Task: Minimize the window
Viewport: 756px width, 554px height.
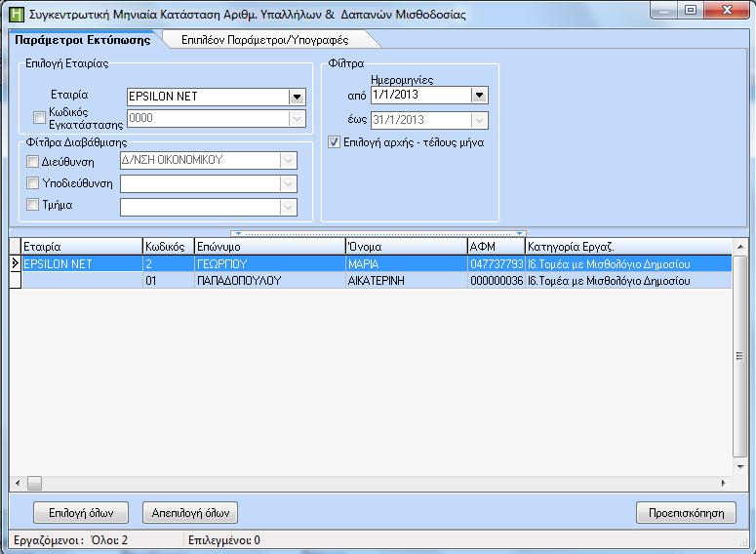Action: tap(664, 10)
